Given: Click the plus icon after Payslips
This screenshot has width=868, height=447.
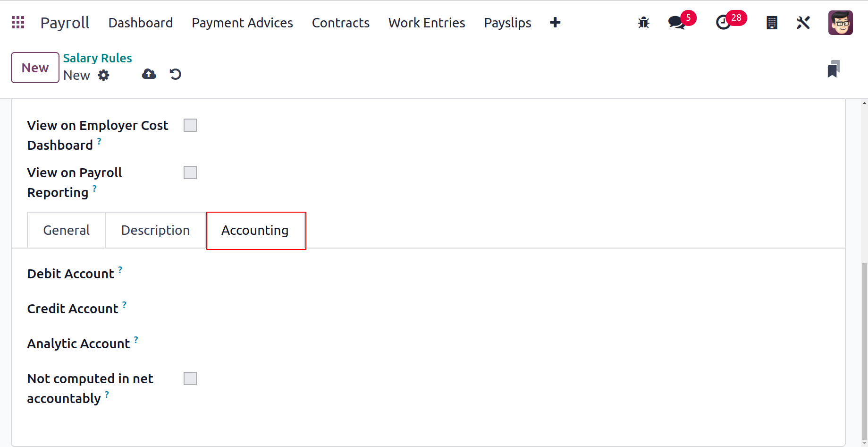Looking at the screenshot, I should point(555,22).
